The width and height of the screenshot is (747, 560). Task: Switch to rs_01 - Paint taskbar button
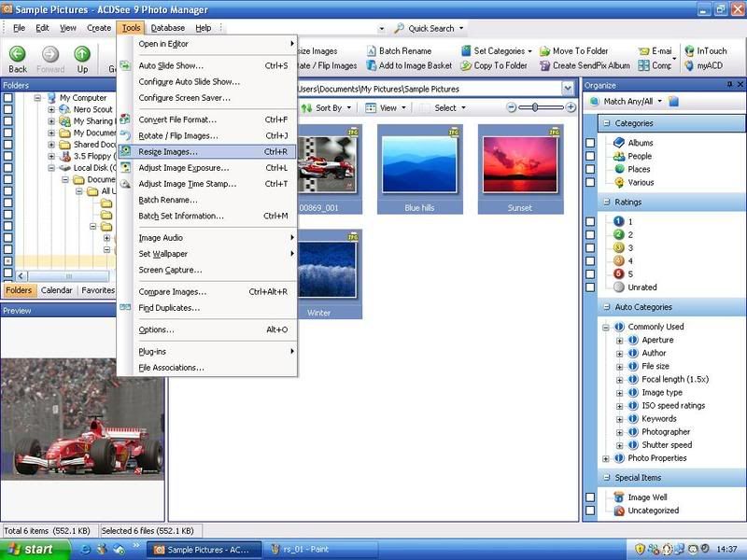point(320,550)
